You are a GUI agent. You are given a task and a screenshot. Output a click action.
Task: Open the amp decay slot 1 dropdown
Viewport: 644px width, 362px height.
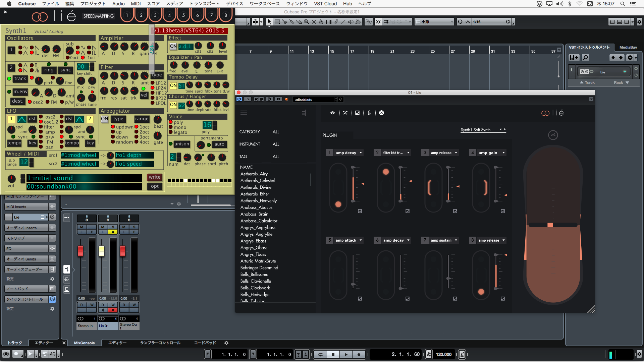tap(348, 153)
